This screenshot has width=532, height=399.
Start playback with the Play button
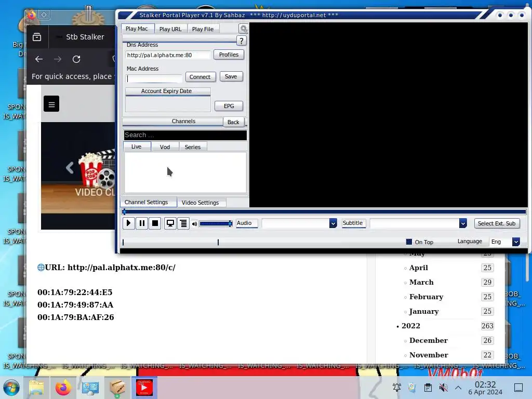click(x=129, y=223)
